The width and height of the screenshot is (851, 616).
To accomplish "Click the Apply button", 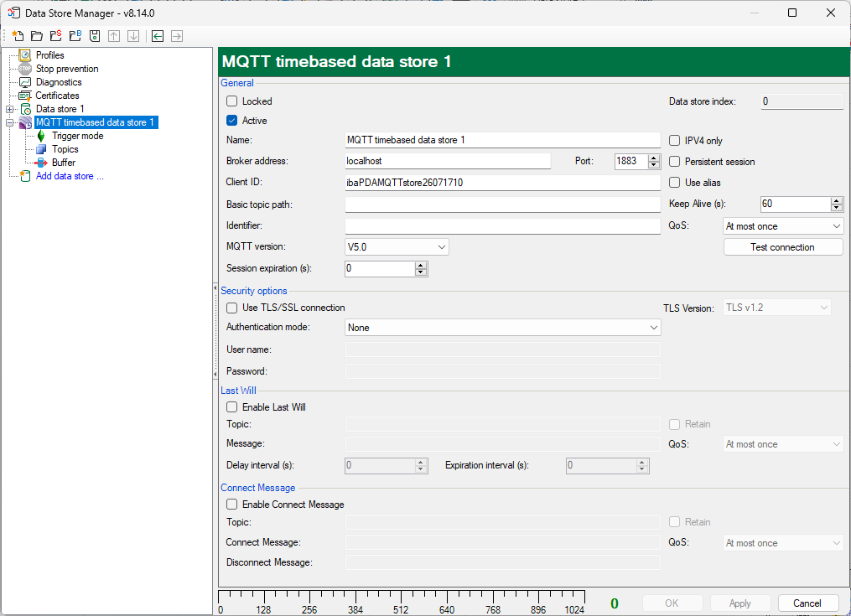I will point(739,603).
